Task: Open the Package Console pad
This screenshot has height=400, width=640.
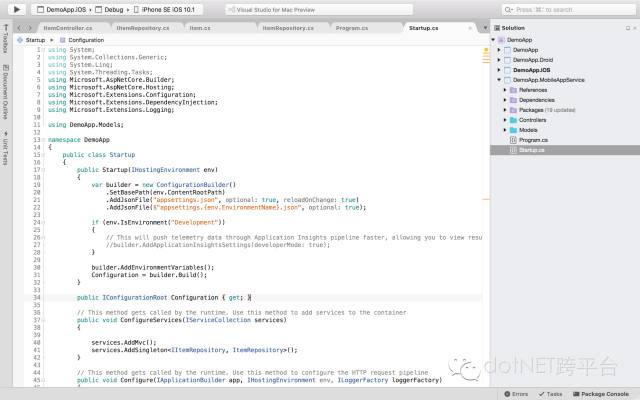Action: [601, 394]
